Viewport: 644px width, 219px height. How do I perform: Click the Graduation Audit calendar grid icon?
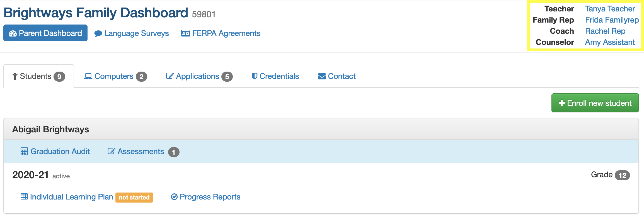point(24,151)
